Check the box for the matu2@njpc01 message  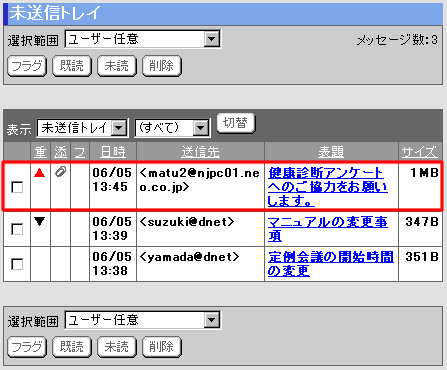coord(17,187)
